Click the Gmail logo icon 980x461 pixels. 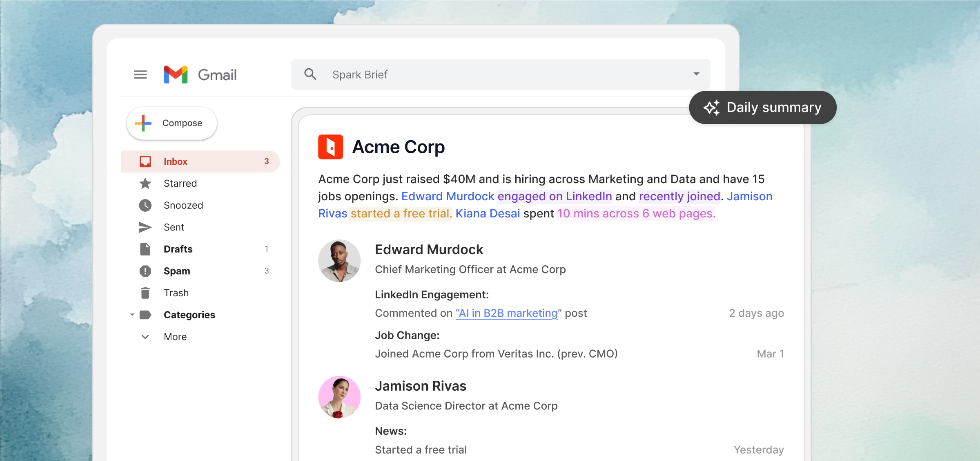[176, 75]
